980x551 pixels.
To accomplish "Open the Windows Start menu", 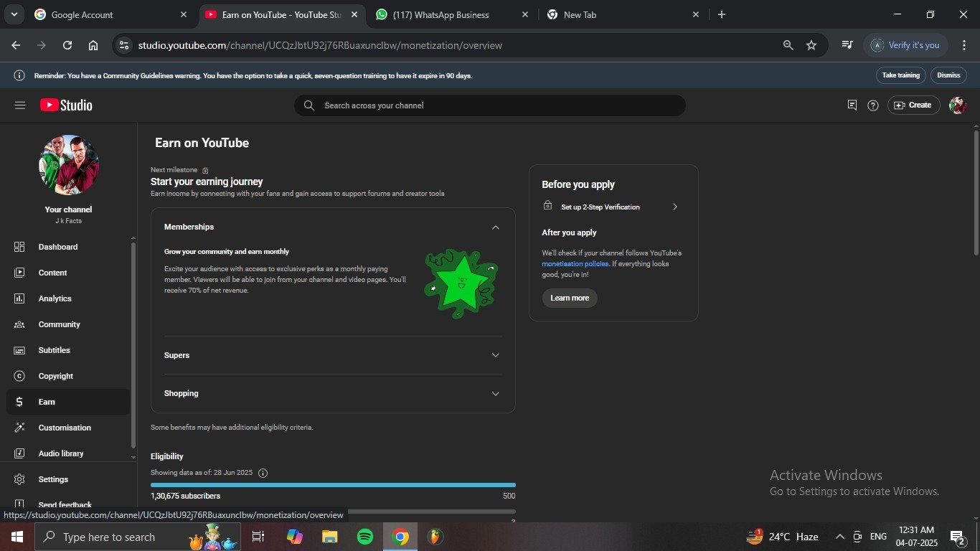I will [x=17, y=537].
